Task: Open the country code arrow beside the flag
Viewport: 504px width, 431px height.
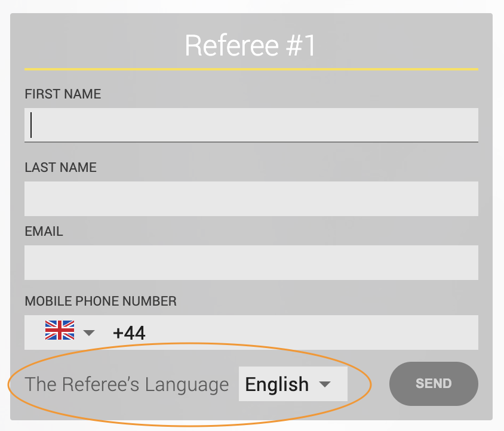Action: tap(89, 333)
